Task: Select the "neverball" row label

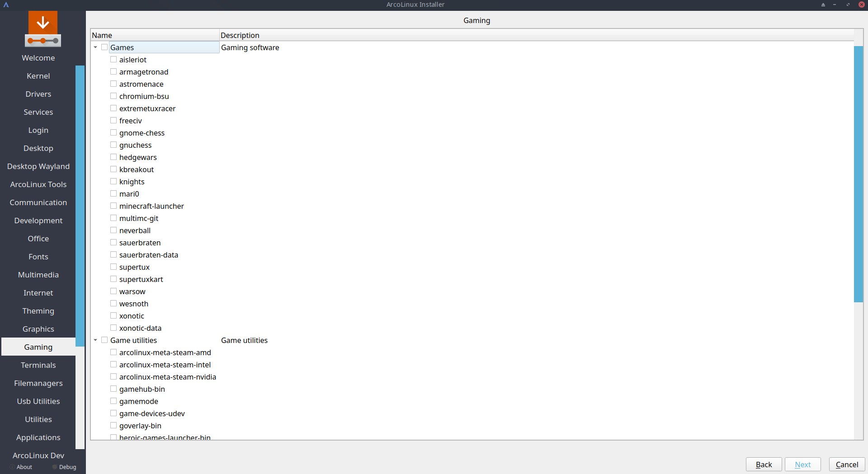Action: pyautogui.click(x=135, y=230)
